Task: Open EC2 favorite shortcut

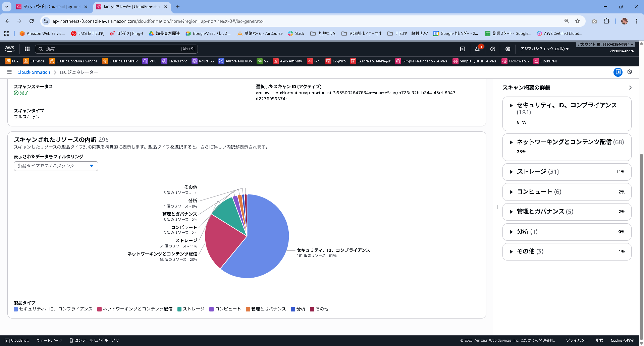Action: click(12, 61)
